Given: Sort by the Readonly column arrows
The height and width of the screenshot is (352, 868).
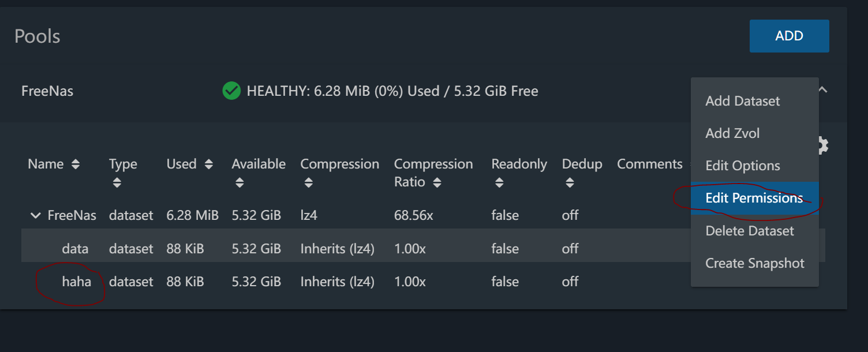Looking at the screenshot, I should 499,182.
